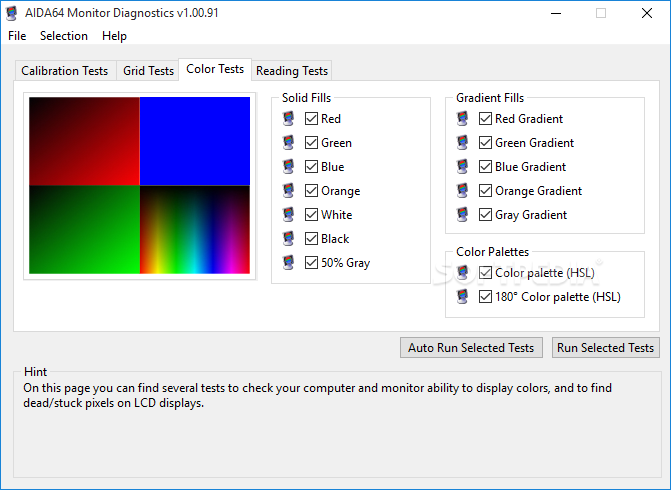The width and height of the screenshot is (671, 490).
Task: Uncheck the 50% Gray checkbox
Action: coord(311,262)
